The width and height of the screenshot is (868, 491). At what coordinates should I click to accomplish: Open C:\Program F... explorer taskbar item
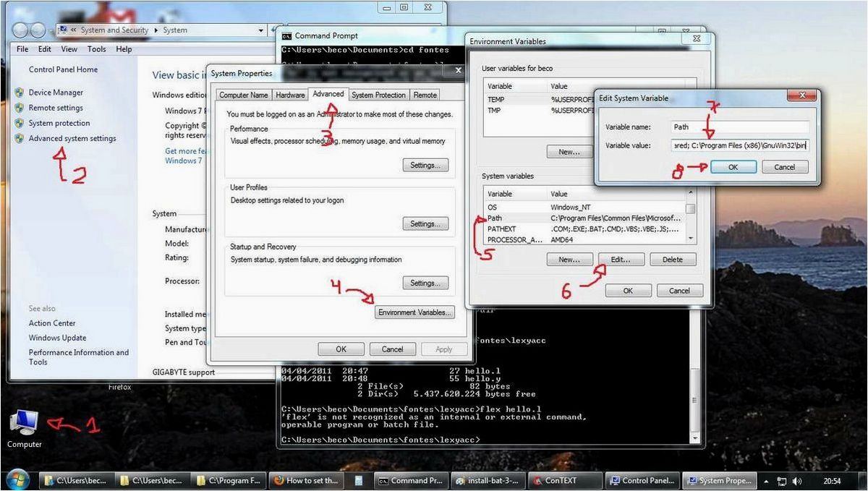point(229,480)
